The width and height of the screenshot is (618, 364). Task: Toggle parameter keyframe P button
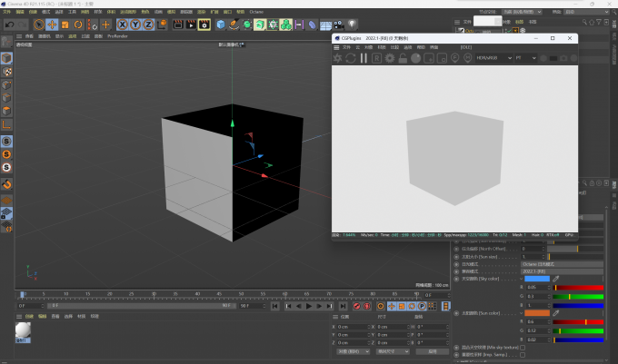[x=422, y=306]
